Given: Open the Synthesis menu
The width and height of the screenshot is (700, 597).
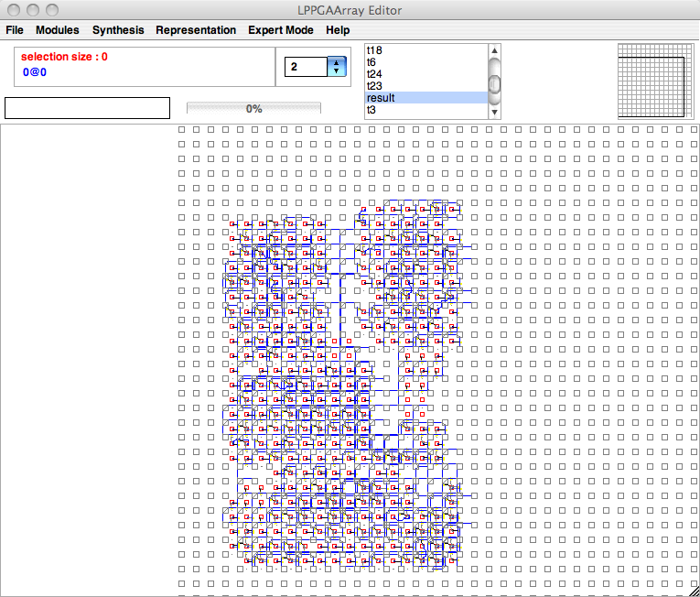Looking at the screenshot, I should (118, 30).
